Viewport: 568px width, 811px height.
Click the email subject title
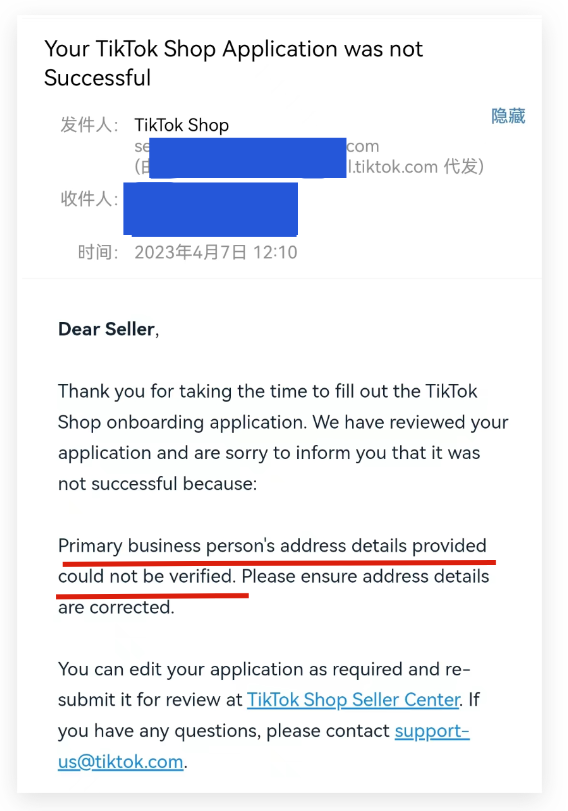(234, 64)
